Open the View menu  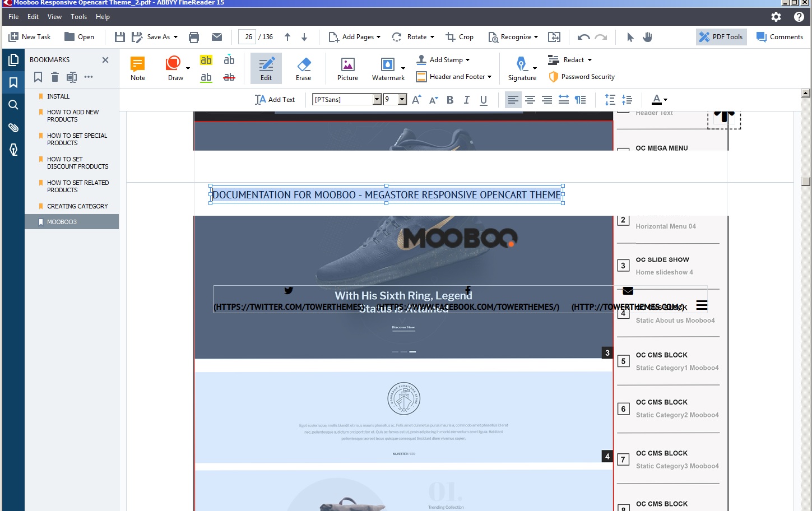tap(54, 17)
